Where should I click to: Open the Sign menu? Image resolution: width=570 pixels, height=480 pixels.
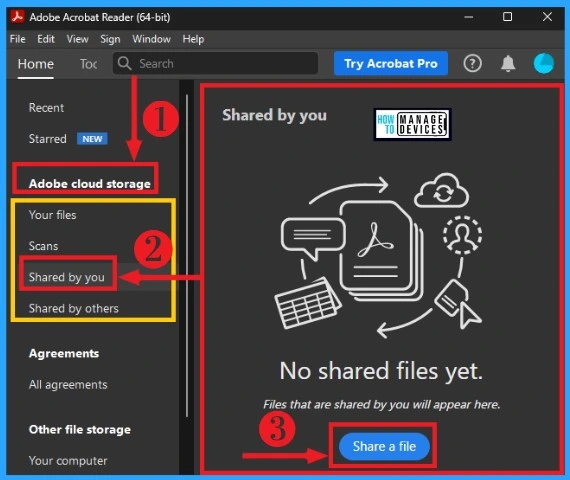click(110, 39)
